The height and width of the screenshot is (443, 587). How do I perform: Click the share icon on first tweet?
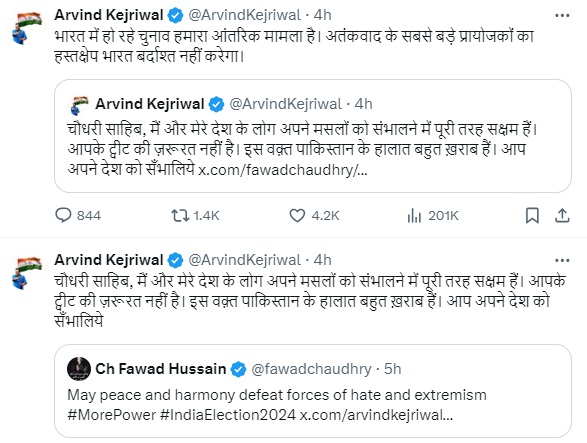562,216
